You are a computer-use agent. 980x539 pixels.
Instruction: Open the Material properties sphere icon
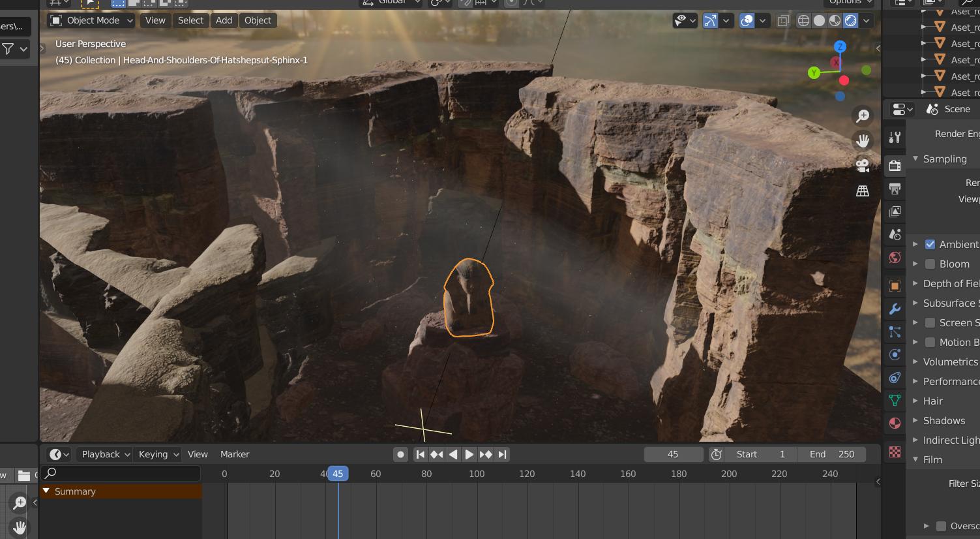click(x=895, y=423)
